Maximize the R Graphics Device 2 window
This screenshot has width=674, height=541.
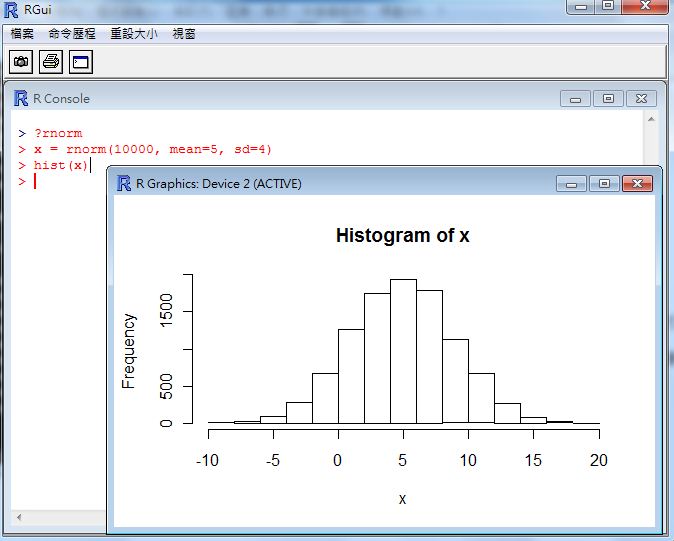click(604, 184)
